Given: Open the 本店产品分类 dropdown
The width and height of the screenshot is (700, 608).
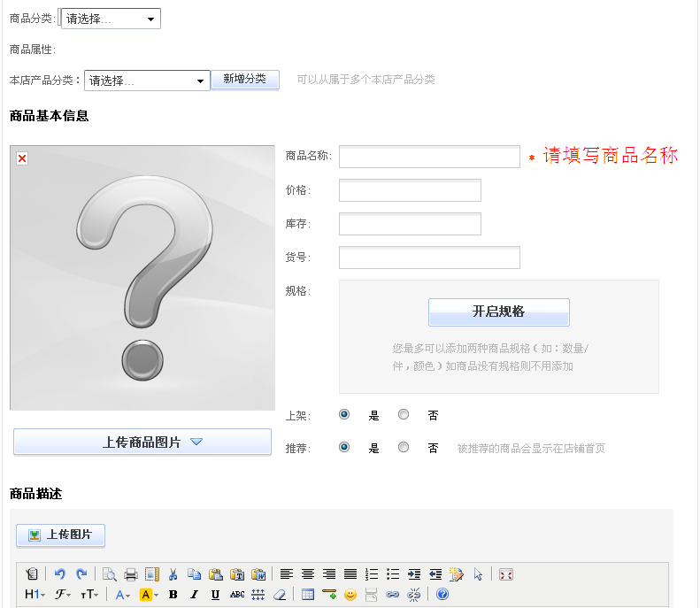Looking at the screenshot, I should coord(147,81).
